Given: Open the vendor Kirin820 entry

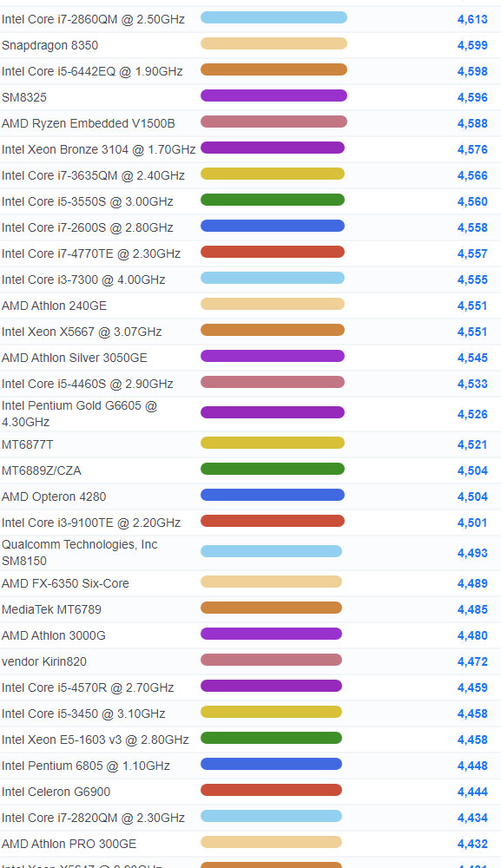Looking at the screenshot, I should tap(44, 661).
